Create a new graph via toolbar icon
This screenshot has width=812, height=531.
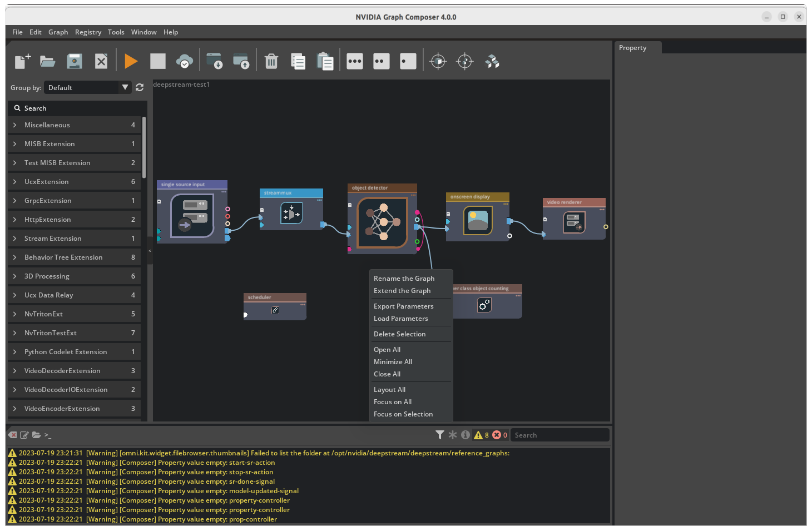point(22,61)
